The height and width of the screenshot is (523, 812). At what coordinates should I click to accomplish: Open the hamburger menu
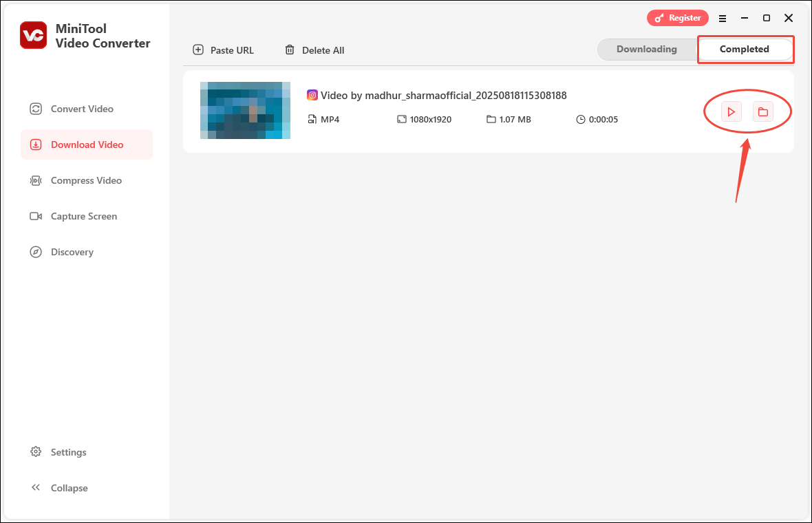[x=723, y=18]
